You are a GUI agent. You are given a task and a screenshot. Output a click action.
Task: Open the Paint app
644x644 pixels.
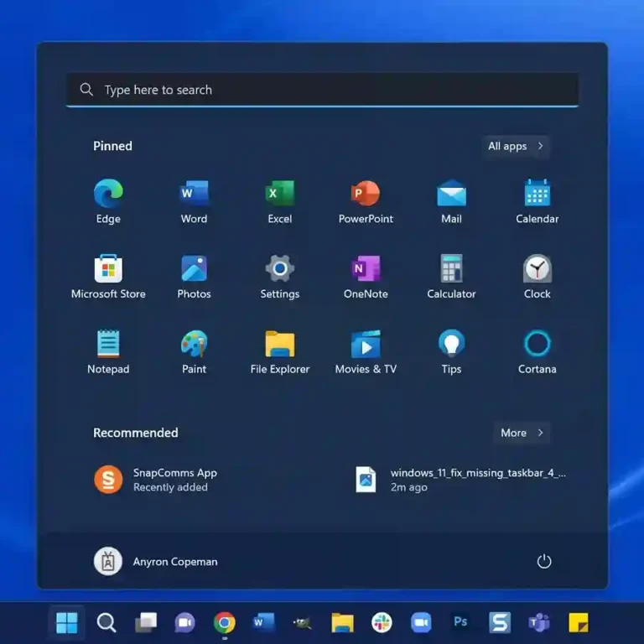(194, 351)
